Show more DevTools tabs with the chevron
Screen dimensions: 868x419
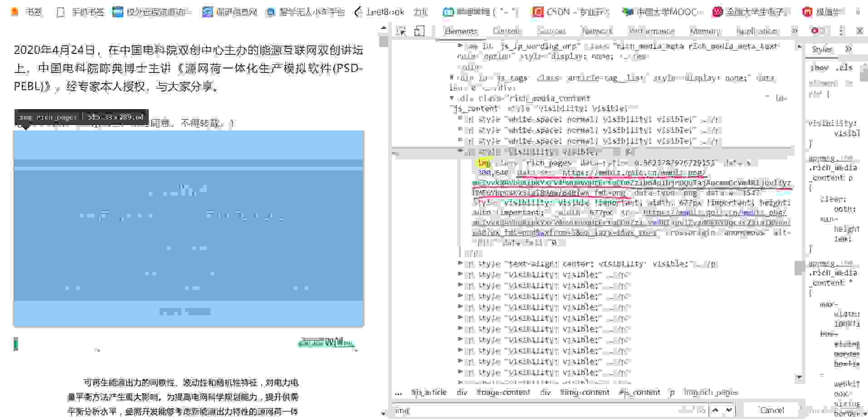[x=795, y=31]
